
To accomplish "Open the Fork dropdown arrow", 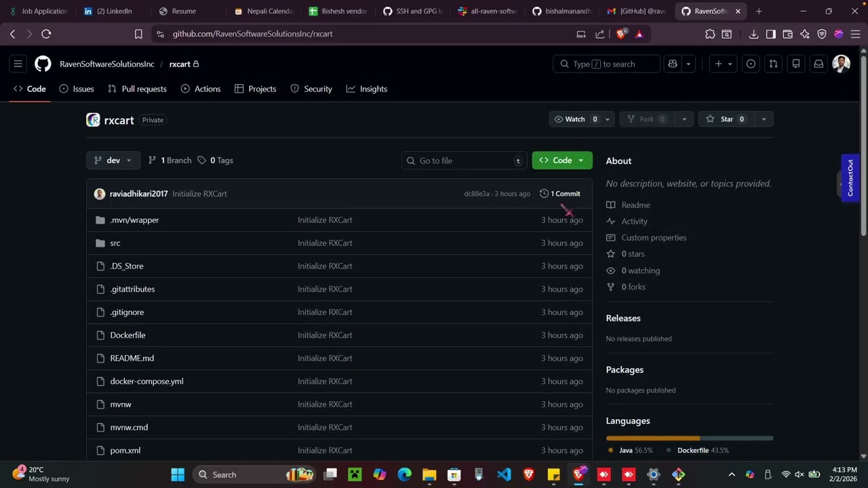I will coord(684,119).
